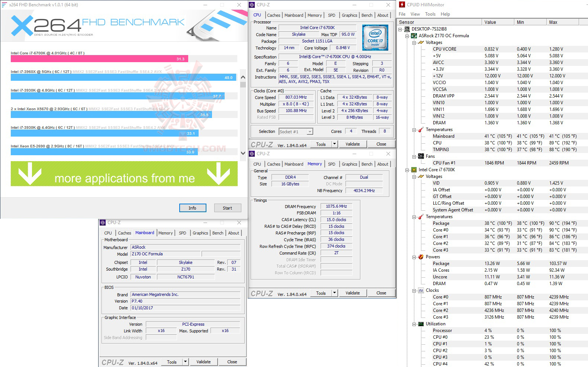Image resolution: width=588 pixels, height=367 pixels.
Task: Click the Intel Core i7 logo in CPU-Z
Action: [375, 38]
